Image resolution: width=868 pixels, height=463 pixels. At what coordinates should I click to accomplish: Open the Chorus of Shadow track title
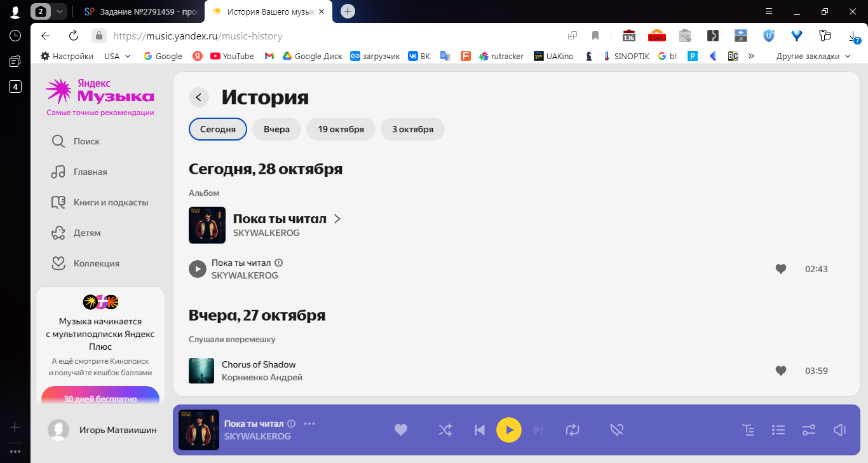pos(259,364)
